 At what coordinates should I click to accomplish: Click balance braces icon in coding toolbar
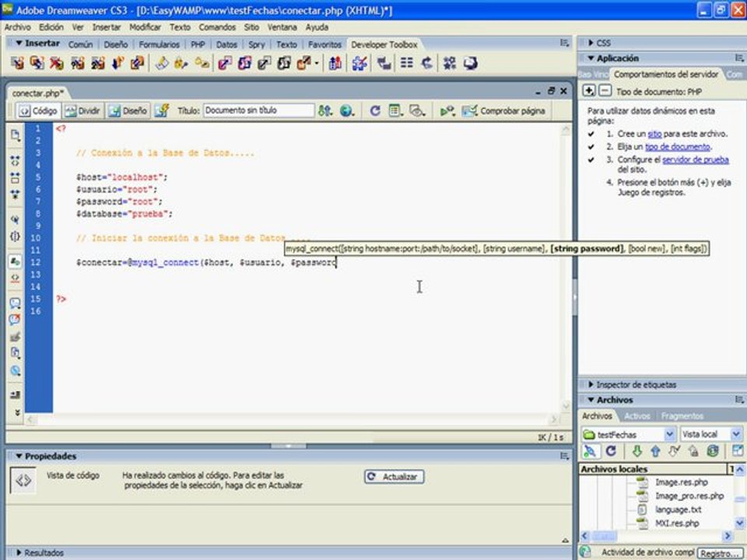pyautogui.click(x=16, y=236)
